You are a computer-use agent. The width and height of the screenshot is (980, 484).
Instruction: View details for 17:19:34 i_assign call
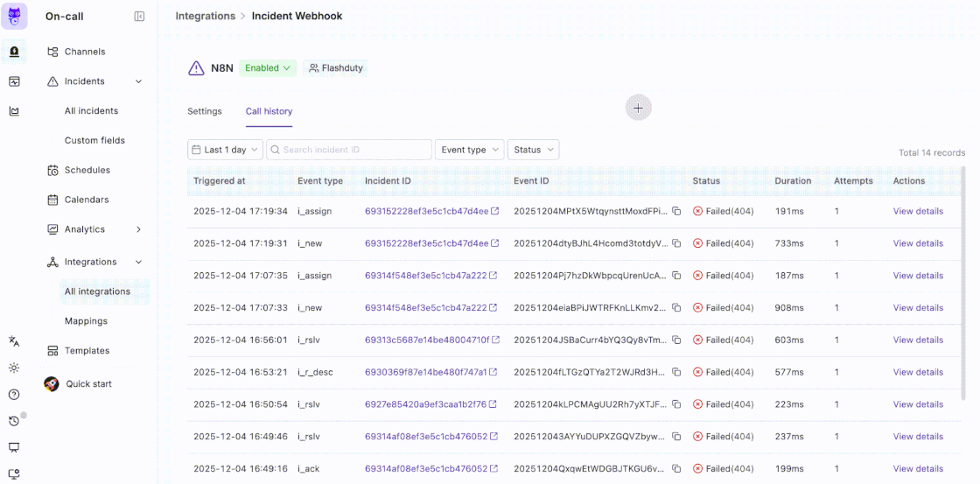918,211
